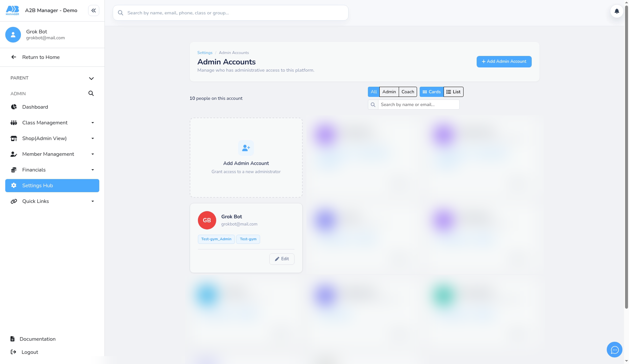Expand Class Management submenu

click(x=93, y=123)
